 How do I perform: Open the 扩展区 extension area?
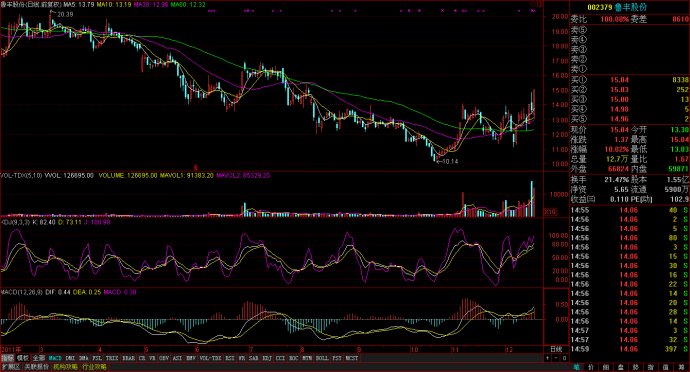(x=11, y=367)
